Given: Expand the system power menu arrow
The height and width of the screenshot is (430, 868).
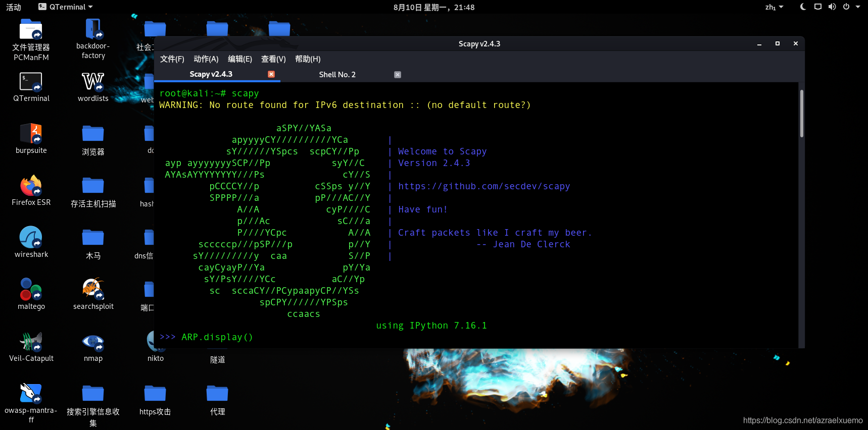Looking at the screenshot, I should click(x=858, y=7).
